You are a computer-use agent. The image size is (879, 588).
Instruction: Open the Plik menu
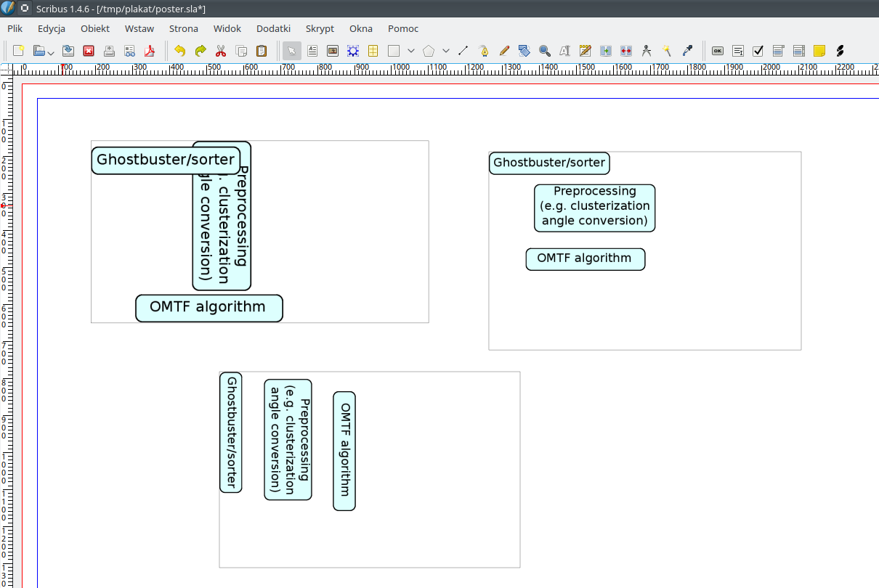click(x=15, y=29)
